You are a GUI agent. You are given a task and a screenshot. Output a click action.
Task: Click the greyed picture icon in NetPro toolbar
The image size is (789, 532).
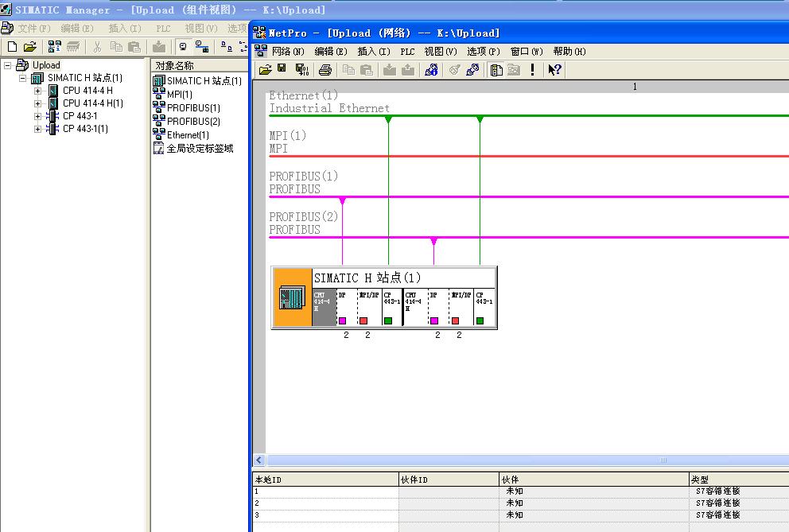[514, 70]
